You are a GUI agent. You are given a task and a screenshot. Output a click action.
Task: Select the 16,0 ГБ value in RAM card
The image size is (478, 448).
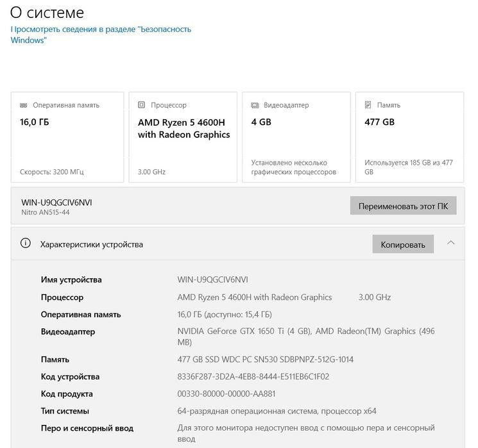point(35,122)
